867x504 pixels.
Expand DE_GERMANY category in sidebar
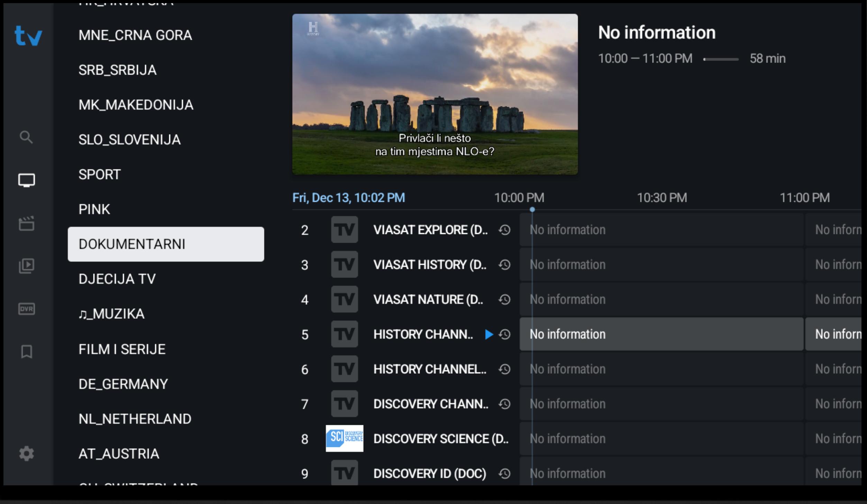click(122, 383)
